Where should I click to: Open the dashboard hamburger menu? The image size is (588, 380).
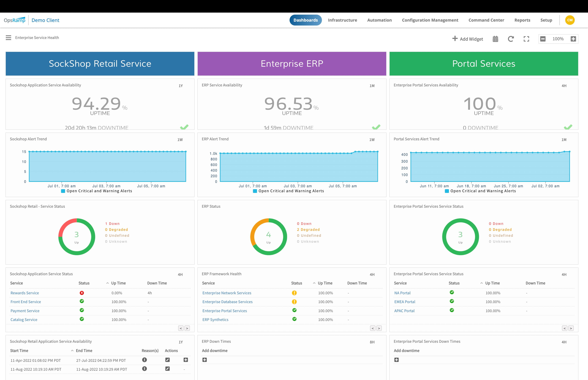pyautogui.click(x=8, y=37)
